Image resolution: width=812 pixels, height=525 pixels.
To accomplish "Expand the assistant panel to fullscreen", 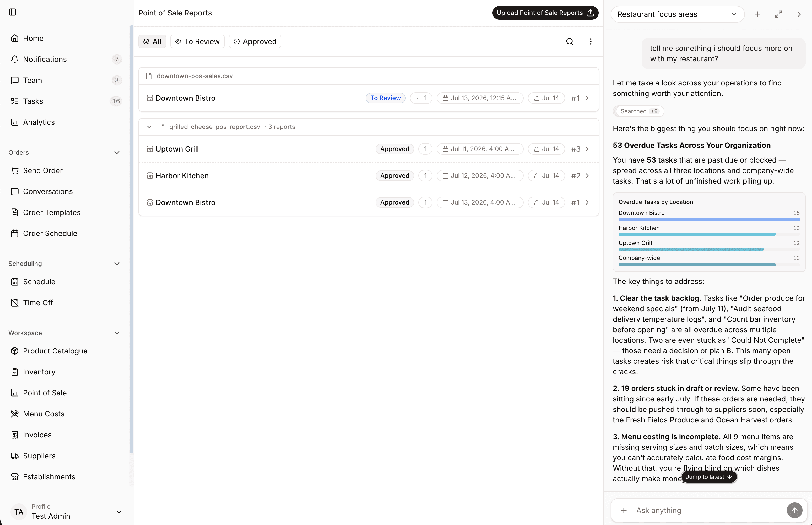I will coord(778,14).
